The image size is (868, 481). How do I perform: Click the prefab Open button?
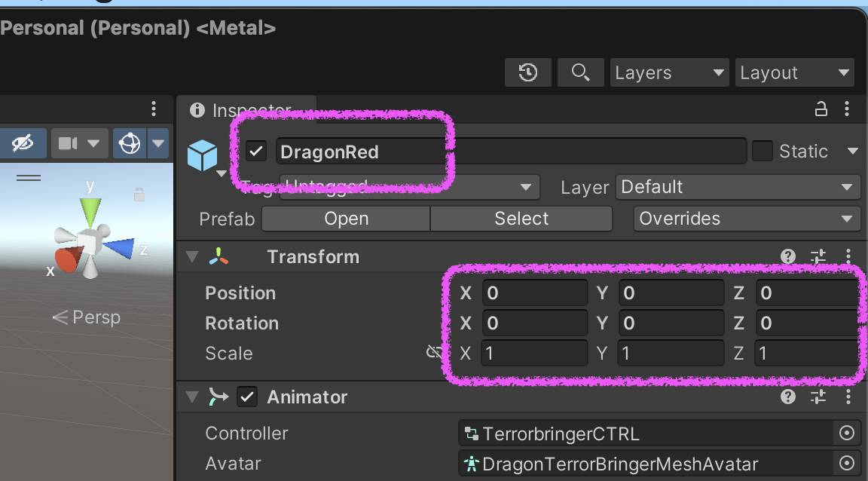click(346, 219)
